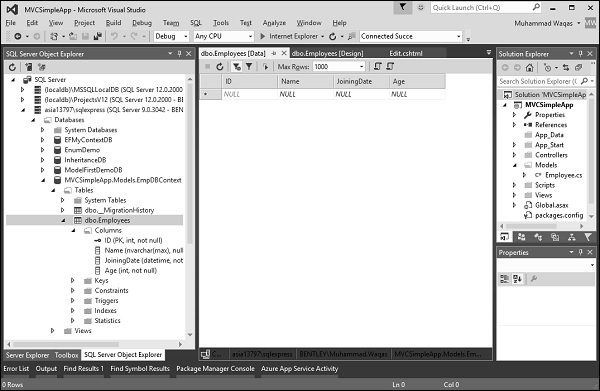Image resolution: width=600 pixels, height=391 pixels.
Task: Click Navigate Backward toolbar icon
Action: pos(18,36)
